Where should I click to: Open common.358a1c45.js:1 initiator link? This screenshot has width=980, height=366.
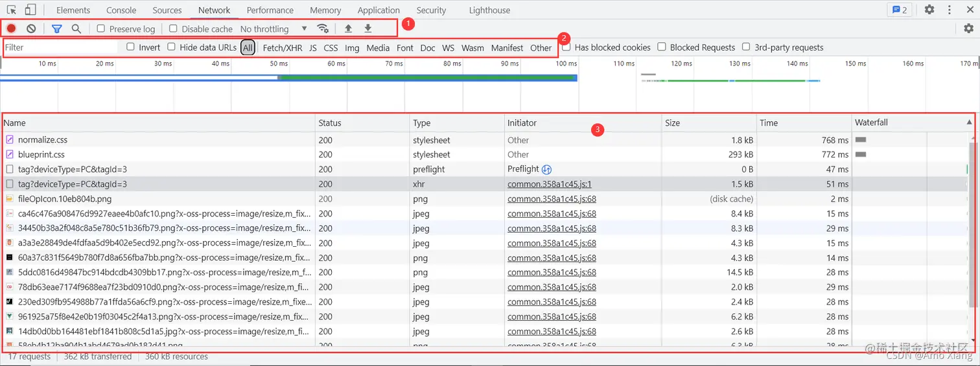tap(550, 184)
